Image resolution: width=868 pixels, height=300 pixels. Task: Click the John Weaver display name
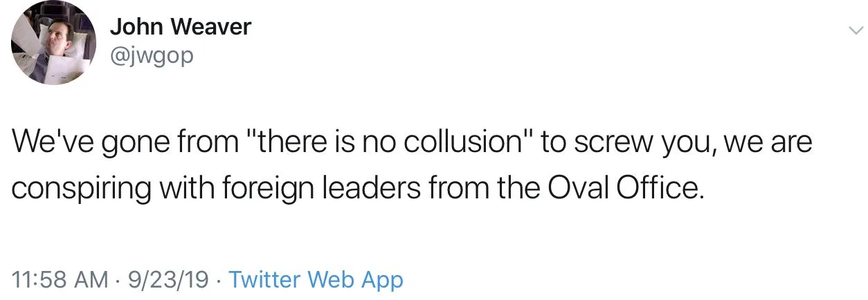(x=180, y=27)
